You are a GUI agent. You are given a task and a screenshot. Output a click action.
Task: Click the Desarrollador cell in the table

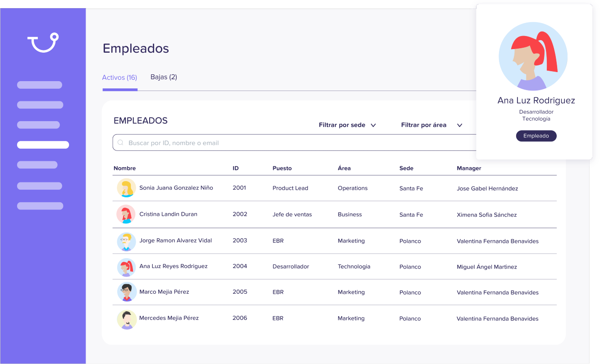point(291,267)
